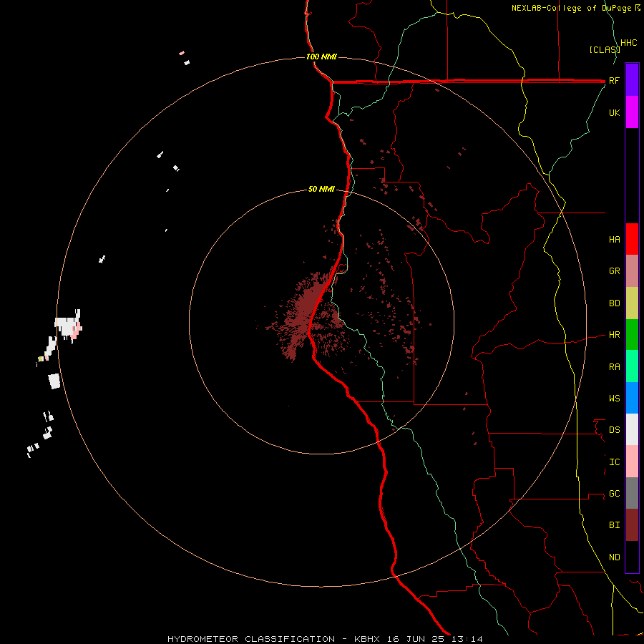Click the UK magenta color swatch
Viewport: 644px width, 644px height.
pos(632,112)
